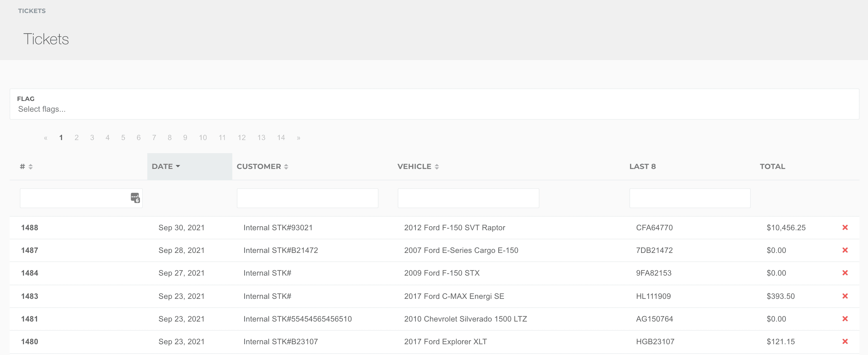Screen dimensions: 868x355
Task: Go to previous page using « arrow
Action: point(46,138)
